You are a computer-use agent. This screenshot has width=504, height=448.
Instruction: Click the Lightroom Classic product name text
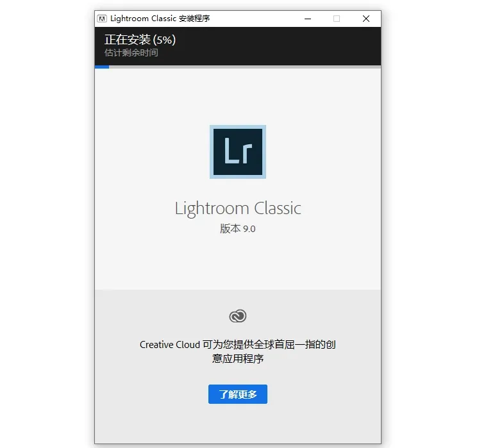click(x=238, y=208)
